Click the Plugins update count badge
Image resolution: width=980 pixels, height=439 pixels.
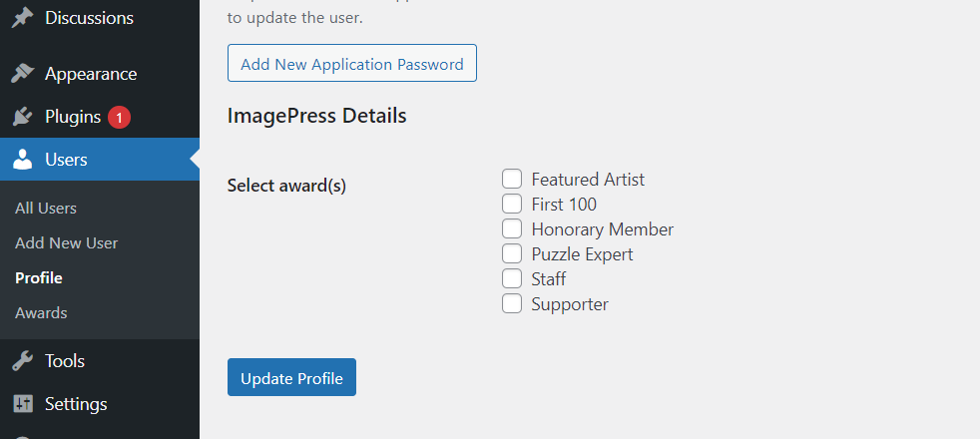coord(119,117)
